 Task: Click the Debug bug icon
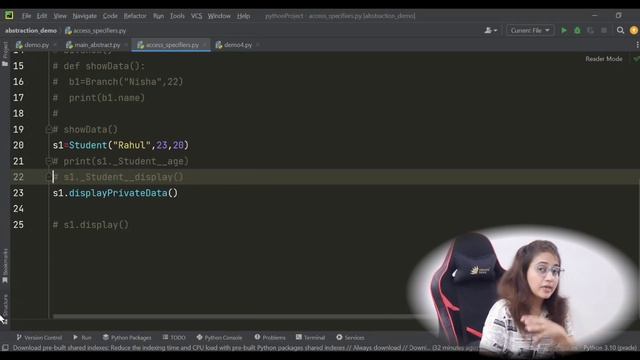click(577, 30)
